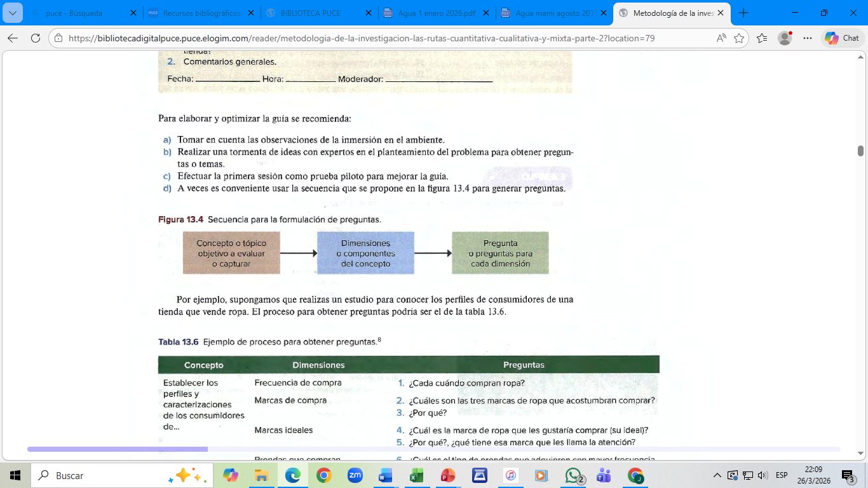Viewport: 868px width, 488px height.
Task: Open File Explorer from taskbar
Action: [x=261, y=475]
